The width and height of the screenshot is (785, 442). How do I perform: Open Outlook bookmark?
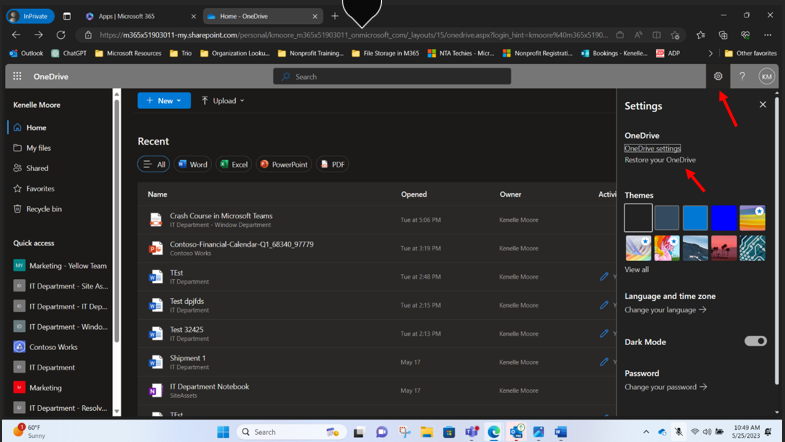tap(27, 53)
